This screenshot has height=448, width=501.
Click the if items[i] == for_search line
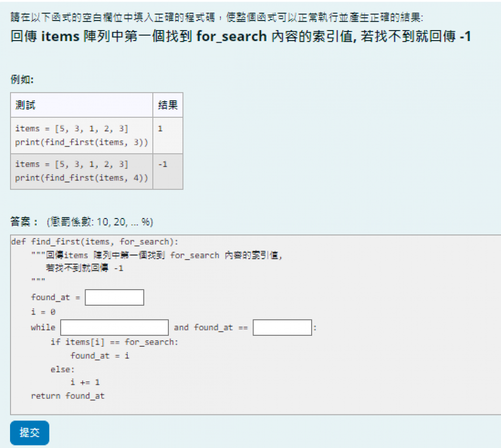(x=114, y=342)
